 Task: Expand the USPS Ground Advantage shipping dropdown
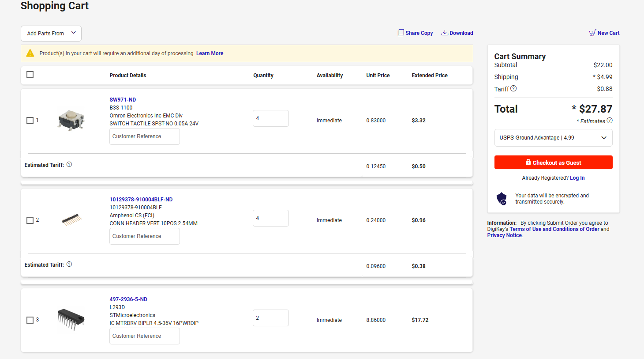[x=553, y=138]
